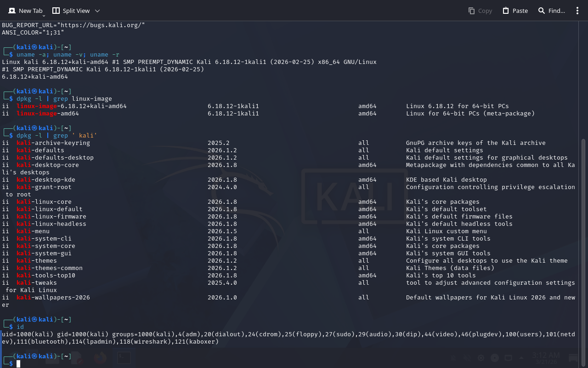Expand the New Tab profile dropdown arrow

click(x=44, y=16)
